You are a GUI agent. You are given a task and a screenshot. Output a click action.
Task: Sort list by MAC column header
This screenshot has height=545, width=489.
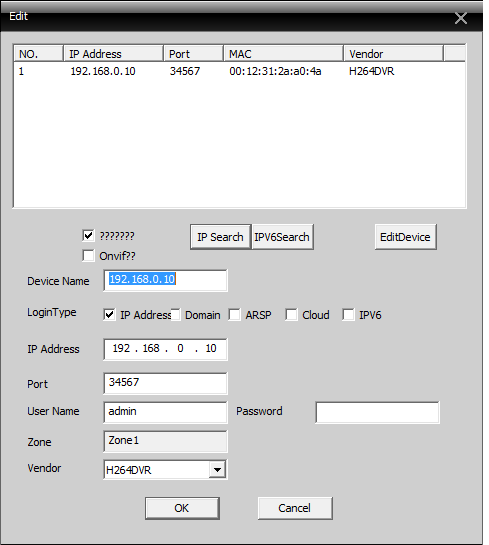click(284, 54)
